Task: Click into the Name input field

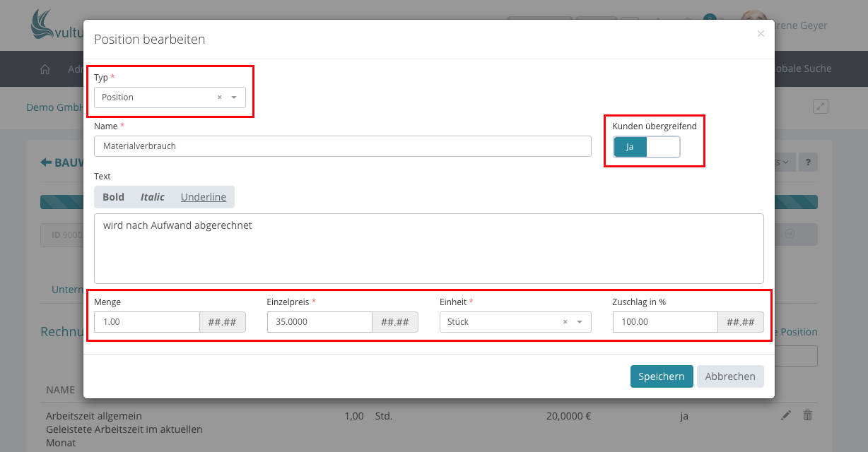Action: [x=342, y=146]
